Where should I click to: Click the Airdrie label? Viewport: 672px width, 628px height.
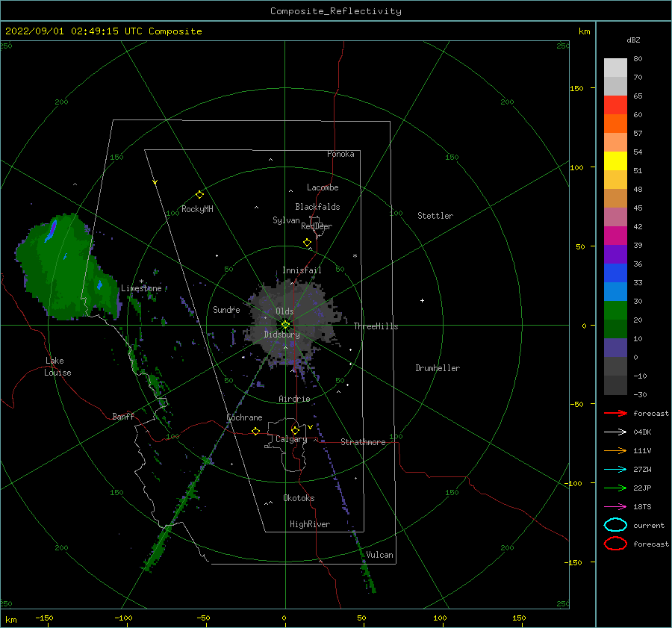[294, 399]
